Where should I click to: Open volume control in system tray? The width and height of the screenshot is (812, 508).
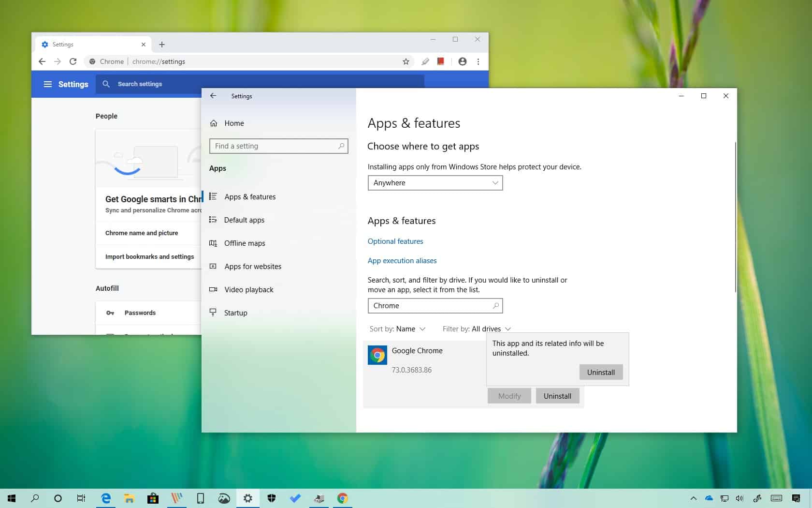(739, 498)
